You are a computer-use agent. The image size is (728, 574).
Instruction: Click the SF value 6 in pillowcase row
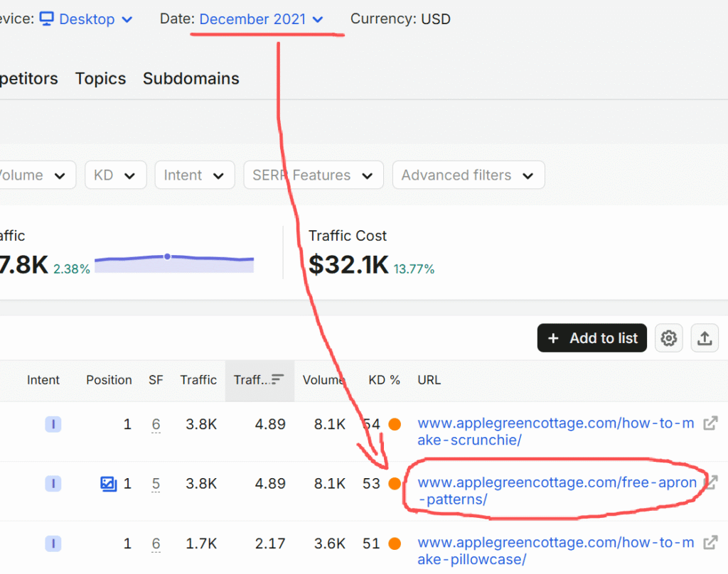156,543
